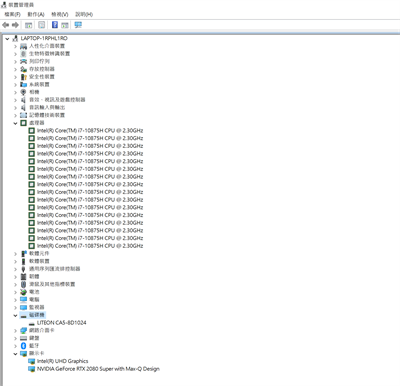Image resolution: width=400 pixels, height=386 pixels.
Task: Click the 人性化介面裝置 (Human Interface Devices) icon
Action: 23,46
